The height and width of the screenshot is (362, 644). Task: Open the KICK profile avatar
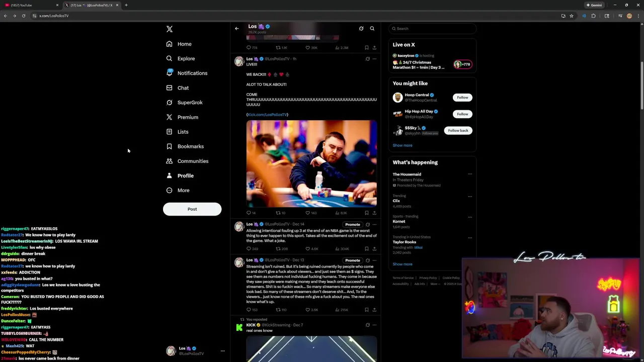click(239, 327)
